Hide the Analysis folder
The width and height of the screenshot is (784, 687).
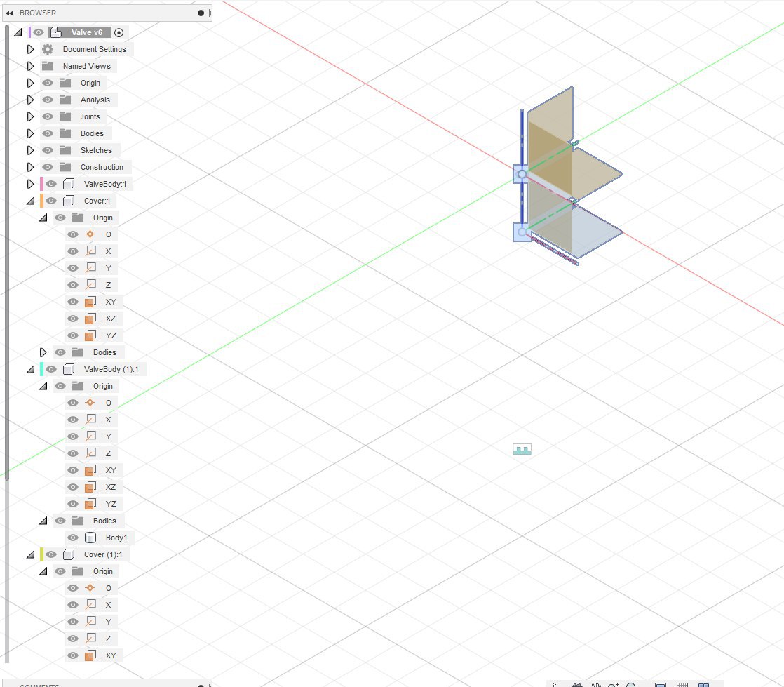[48, 100]
